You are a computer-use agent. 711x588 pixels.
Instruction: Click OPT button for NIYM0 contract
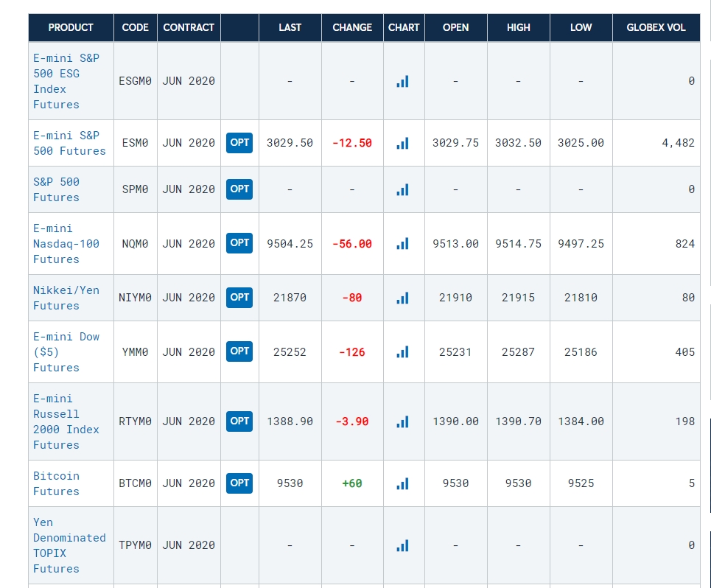coord(239,298)
